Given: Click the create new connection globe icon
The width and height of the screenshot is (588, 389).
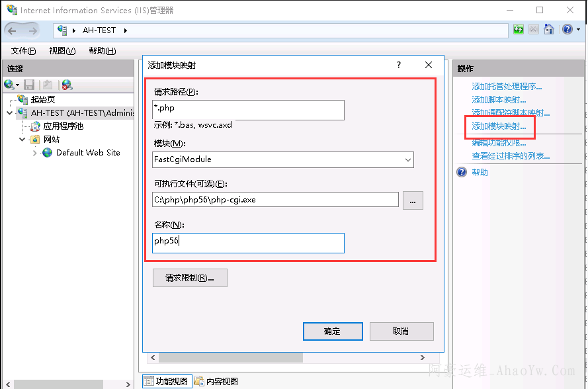Looking at the screenshot, I should pyautogui.click(x=9, y=85).
